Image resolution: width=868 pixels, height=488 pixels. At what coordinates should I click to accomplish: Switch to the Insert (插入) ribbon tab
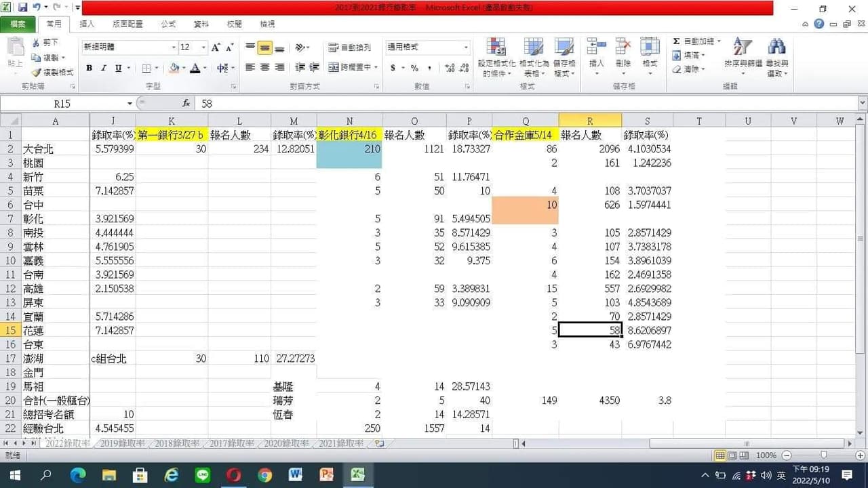tap(87, 24)
